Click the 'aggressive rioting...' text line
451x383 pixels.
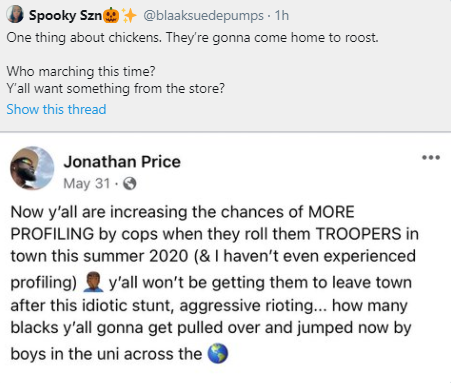coord(254,305)
